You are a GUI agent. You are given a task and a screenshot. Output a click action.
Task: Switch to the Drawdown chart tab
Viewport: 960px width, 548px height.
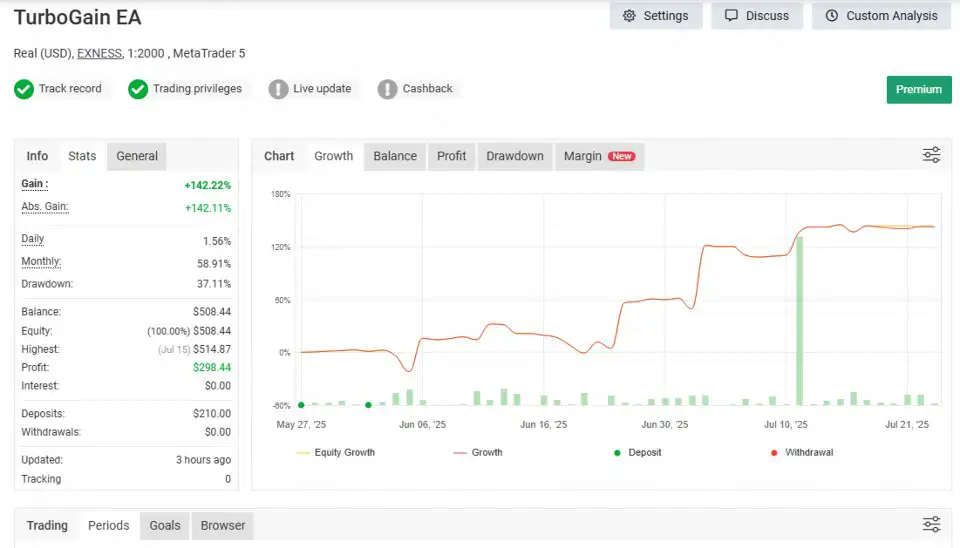pos(515,156)
